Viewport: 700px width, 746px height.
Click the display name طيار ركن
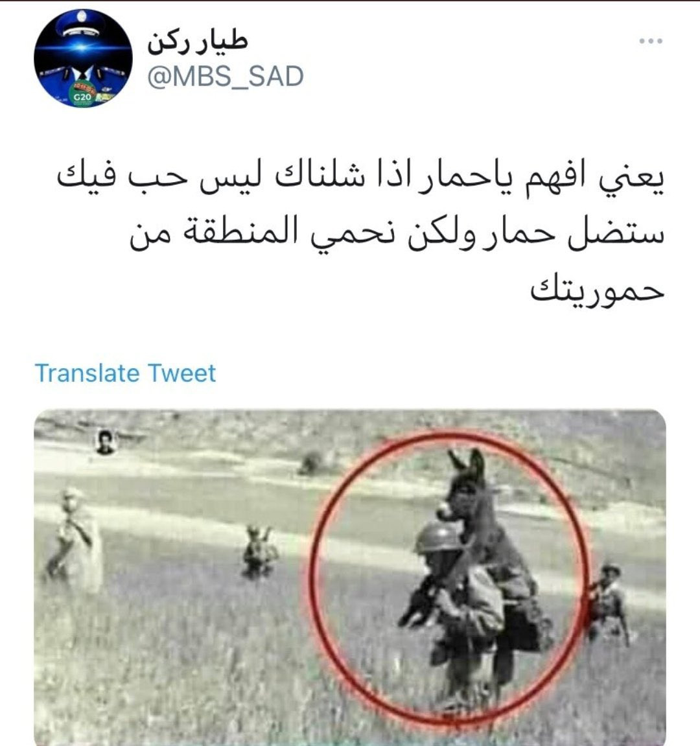pos(198,42)
